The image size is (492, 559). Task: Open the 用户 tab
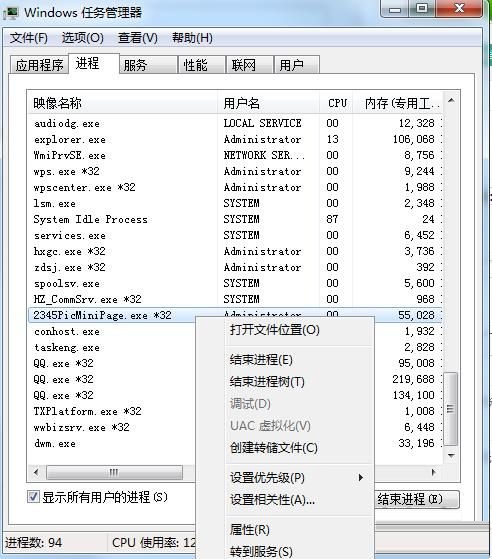(297, 65)
